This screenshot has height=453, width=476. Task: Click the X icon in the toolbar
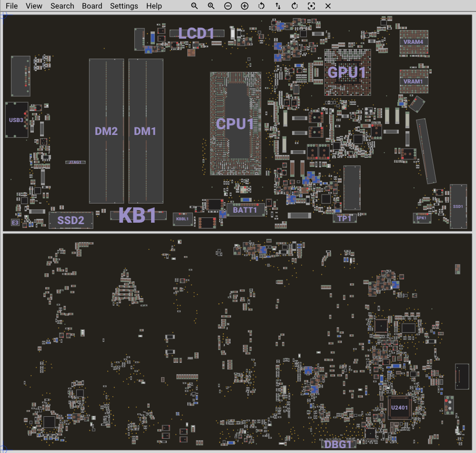[x=328, y=6]
